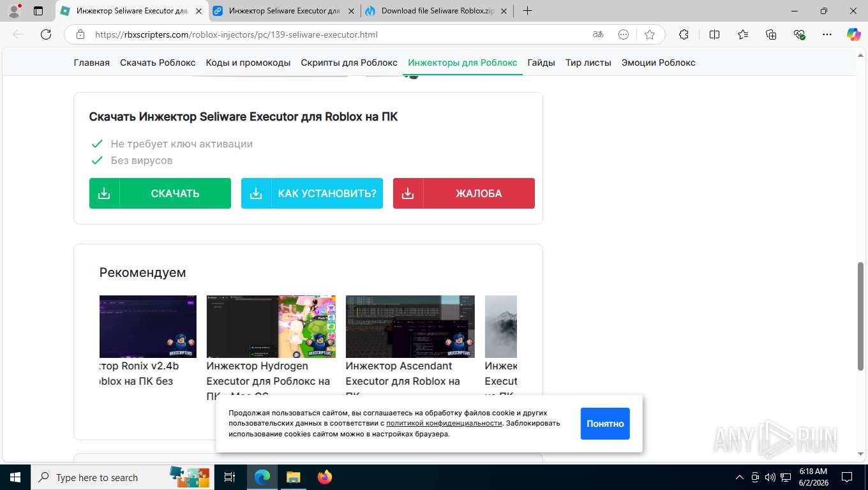
Task: Open Скрипты для Роблокс menu item
Action: (349, 63)
